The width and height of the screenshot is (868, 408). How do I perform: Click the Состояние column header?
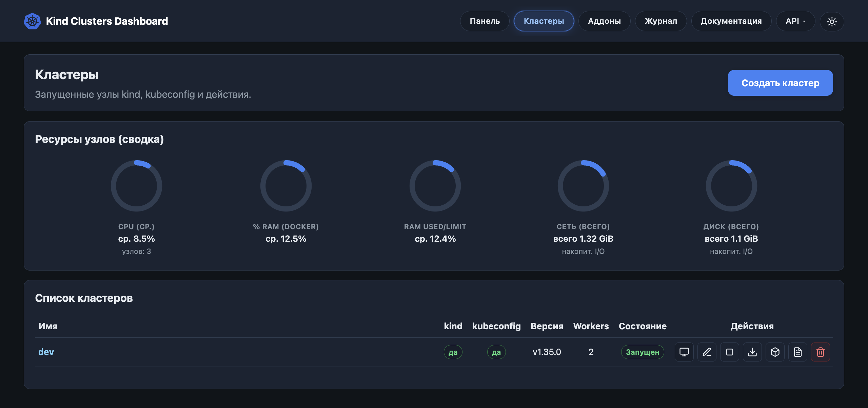(x=643, y=326)
